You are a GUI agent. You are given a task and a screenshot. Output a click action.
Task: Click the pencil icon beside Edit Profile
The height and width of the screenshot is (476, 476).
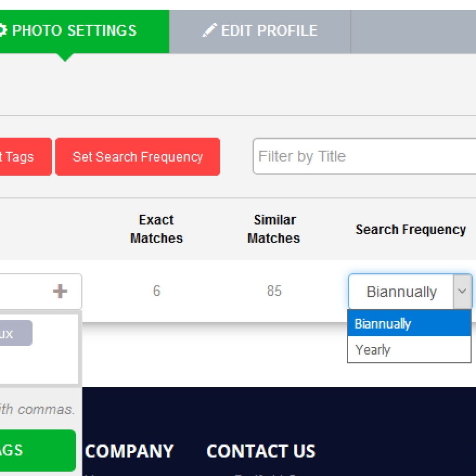click(210, 30)
